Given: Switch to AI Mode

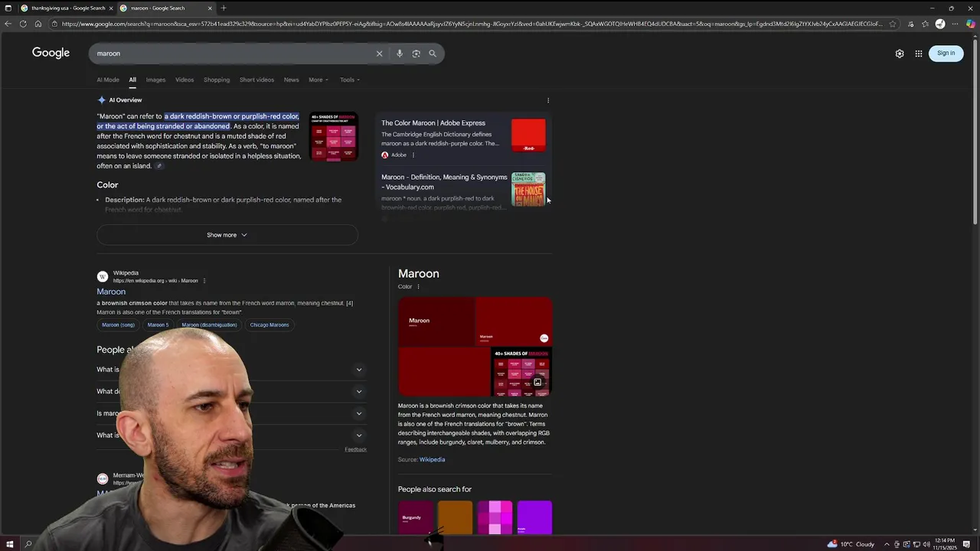Looking at the screenshot, I should (x=108, y=80).
